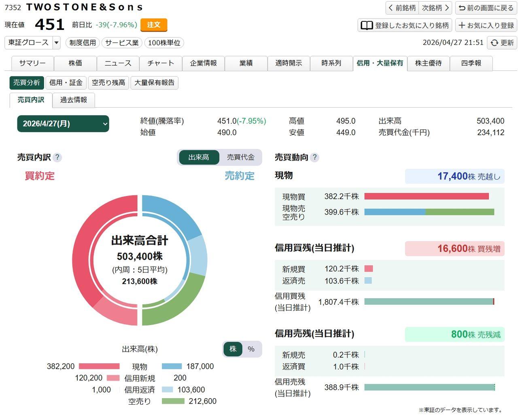Click the 終値 value 451.0(-7.95%)
This screenshot has height=420, width=518.
point(242,121)
